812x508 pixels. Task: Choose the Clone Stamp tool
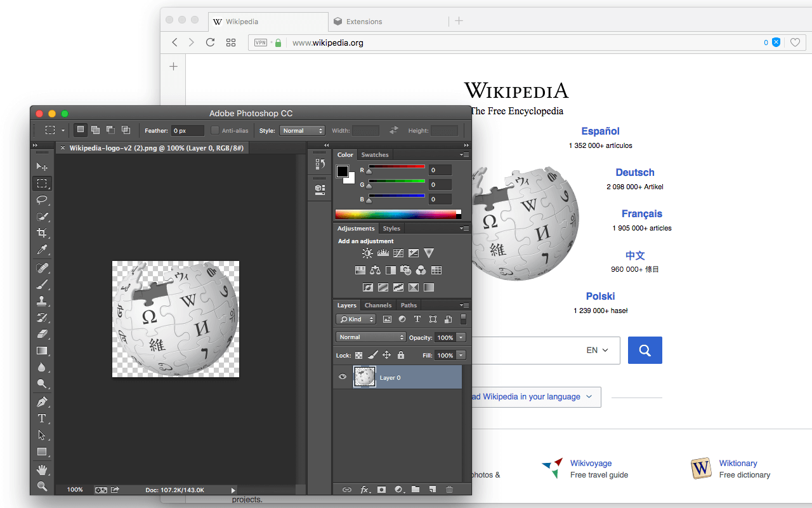point(42,301)
